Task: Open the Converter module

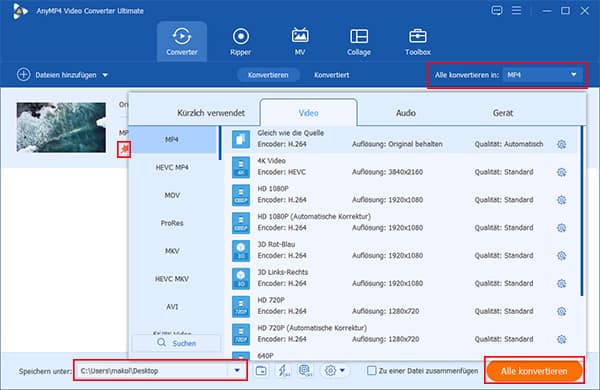Action: (182, 41)
